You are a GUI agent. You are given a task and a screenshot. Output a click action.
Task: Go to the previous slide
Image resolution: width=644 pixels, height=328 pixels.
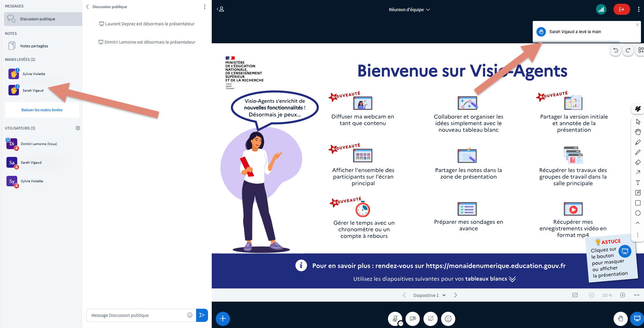404,295
